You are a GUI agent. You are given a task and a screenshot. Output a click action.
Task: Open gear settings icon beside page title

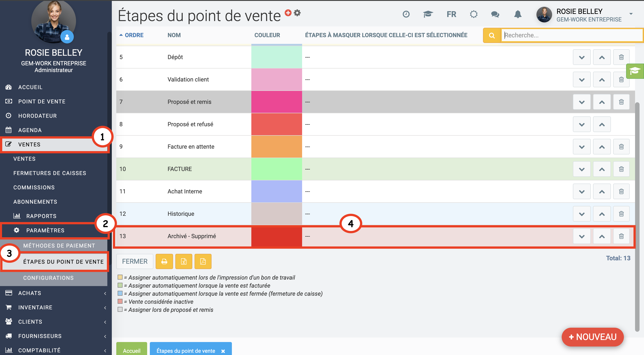(297, 13)
